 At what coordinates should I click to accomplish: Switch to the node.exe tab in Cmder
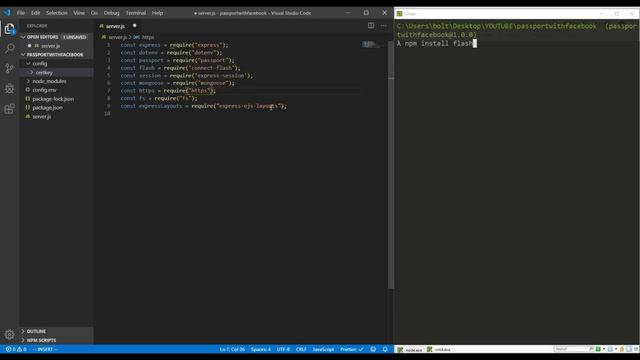(410, 350)
